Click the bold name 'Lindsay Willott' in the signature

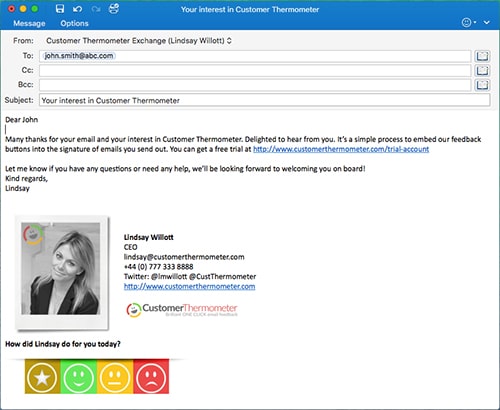pyautogui.click(x=149, y=237)
